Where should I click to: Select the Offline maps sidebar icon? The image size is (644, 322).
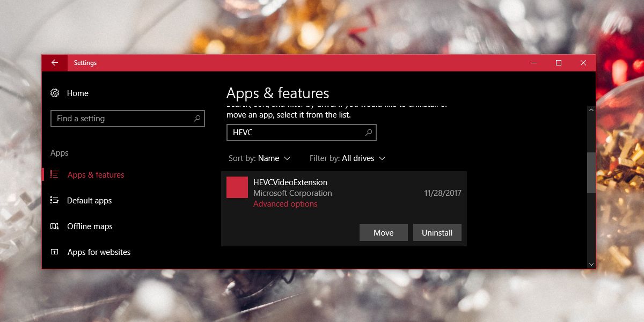(x=55, y=226)
